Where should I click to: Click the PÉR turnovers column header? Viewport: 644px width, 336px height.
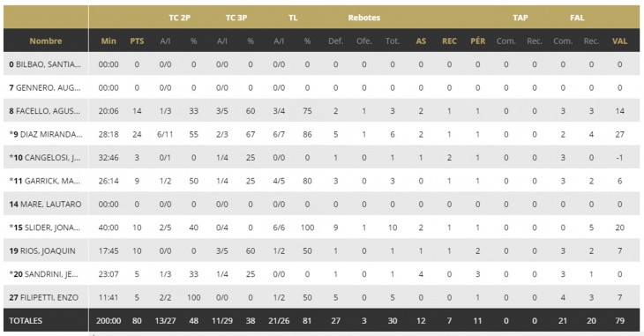[x=477, y=41]
